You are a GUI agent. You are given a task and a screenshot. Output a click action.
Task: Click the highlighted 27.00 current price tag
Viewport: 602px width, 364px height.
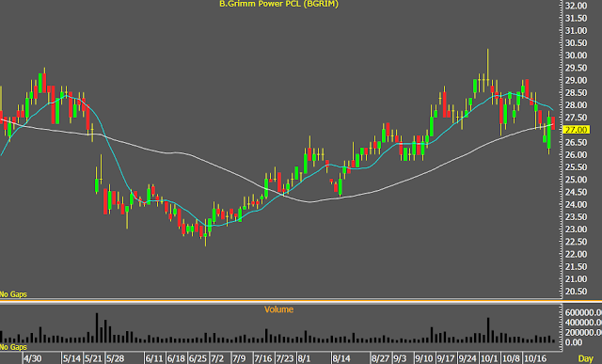click(x=577, y=130)
